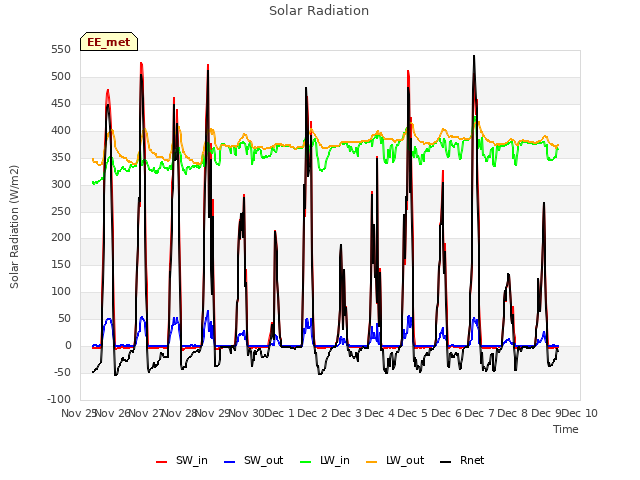Select the blue SW_out legend swatch
The height and width of the screenshot is (480, 640).
[230, 461]
